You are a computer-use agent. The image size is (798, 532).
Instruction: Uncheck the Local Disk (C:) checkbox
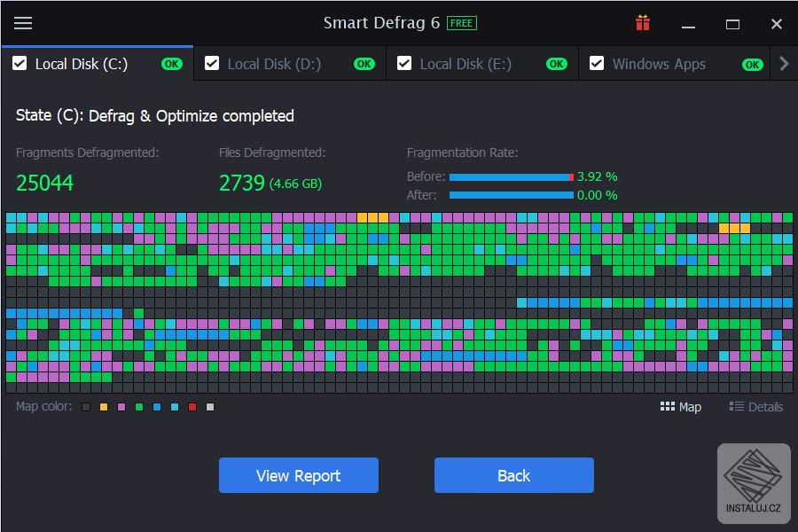coord(20,64)
